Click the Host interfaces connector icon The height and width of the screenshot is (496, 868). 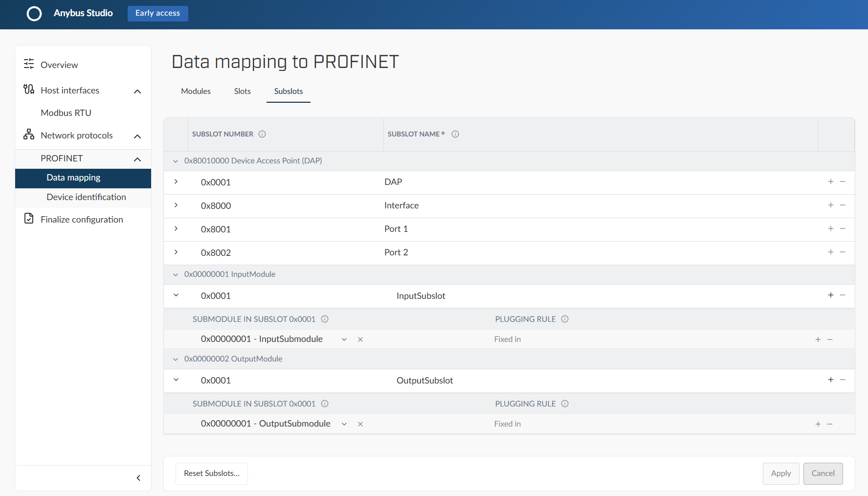(x=29, y=89)
